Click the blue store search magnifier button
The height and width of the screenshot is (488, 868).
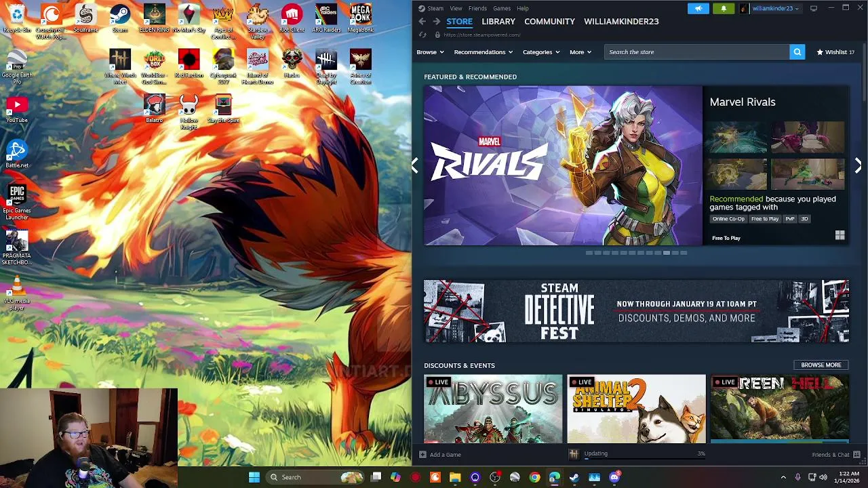(x=797, y=52)
